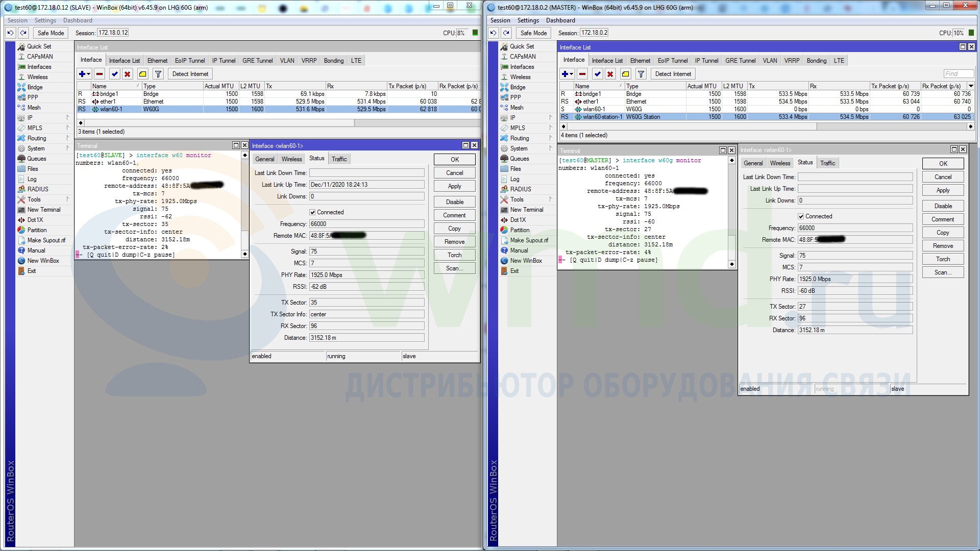
Task: Switch to Wireless tab in MASTER wlan60-1 window
Action: pos(780,163)
